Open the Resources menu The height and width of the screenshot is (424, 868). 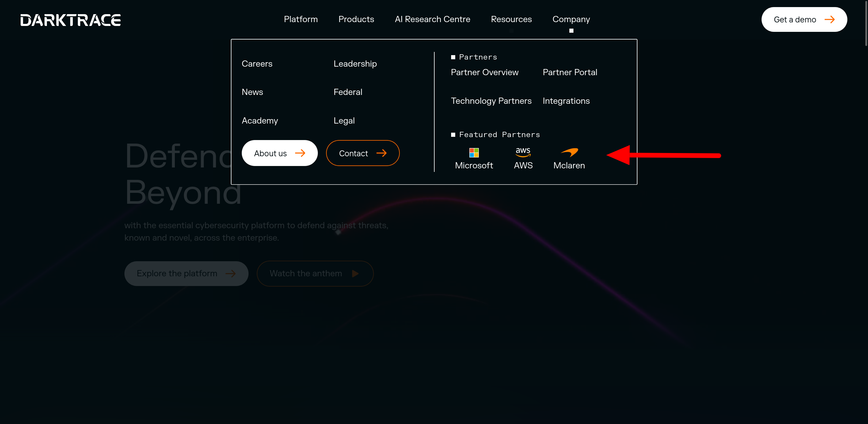[x=511, y=19]
